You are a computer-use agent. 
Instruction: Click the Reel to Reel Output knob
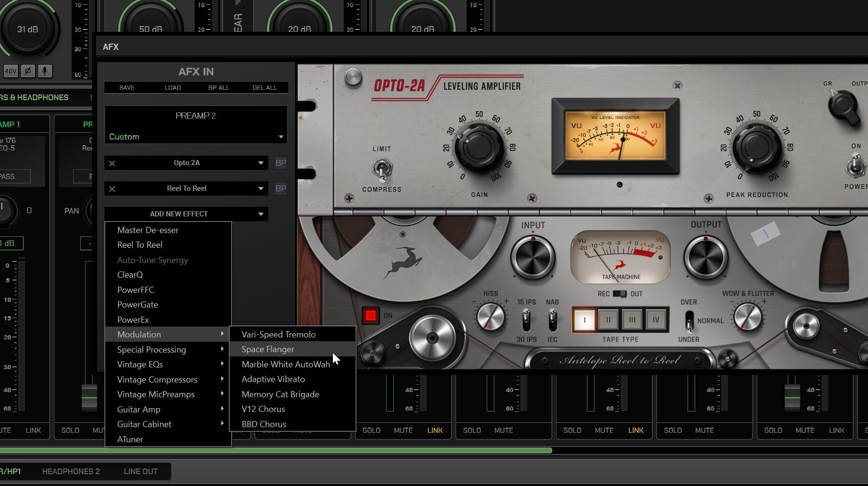tap(706, 258)
